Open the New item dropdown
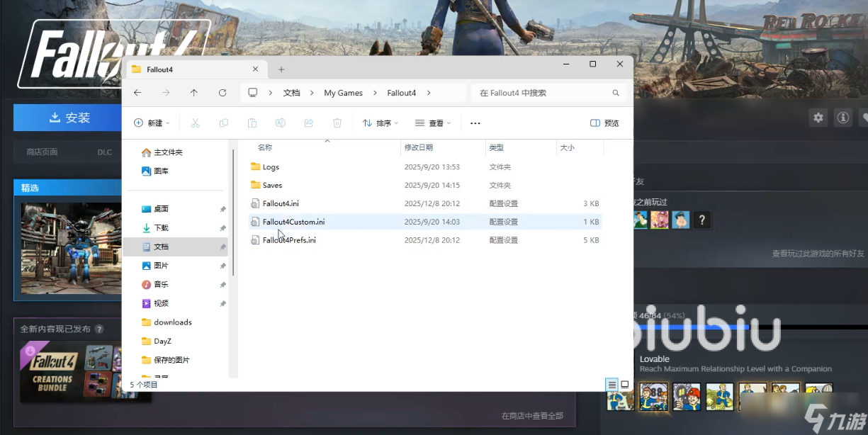 click(x=152, y=123)
